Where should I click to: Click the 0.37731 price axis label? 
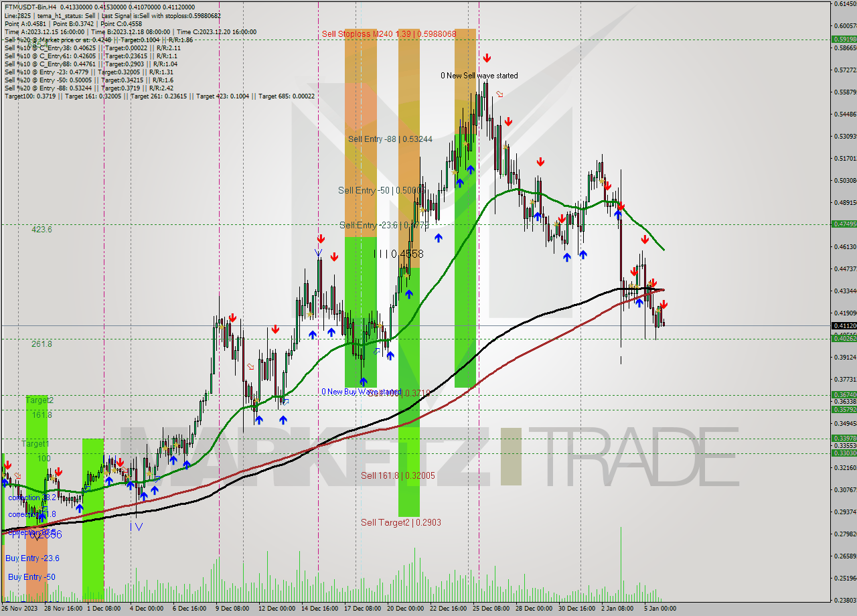point(845,379)
